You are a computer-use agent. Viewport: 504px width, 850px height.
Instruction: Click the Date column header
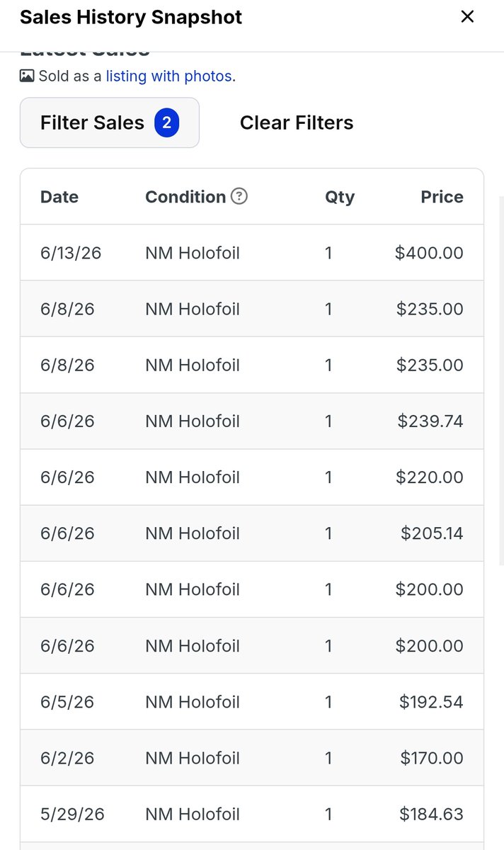pyautogui.click(x=59, y=197)
